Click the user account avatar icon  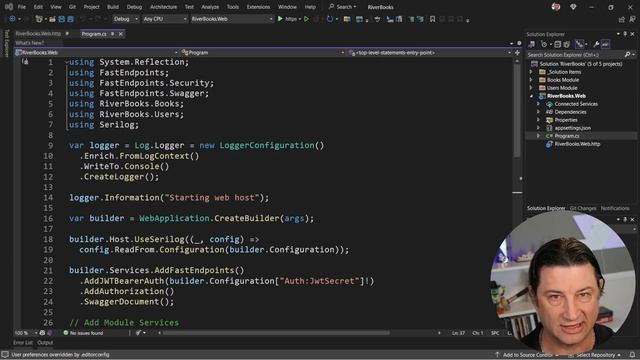click(556, 7)
